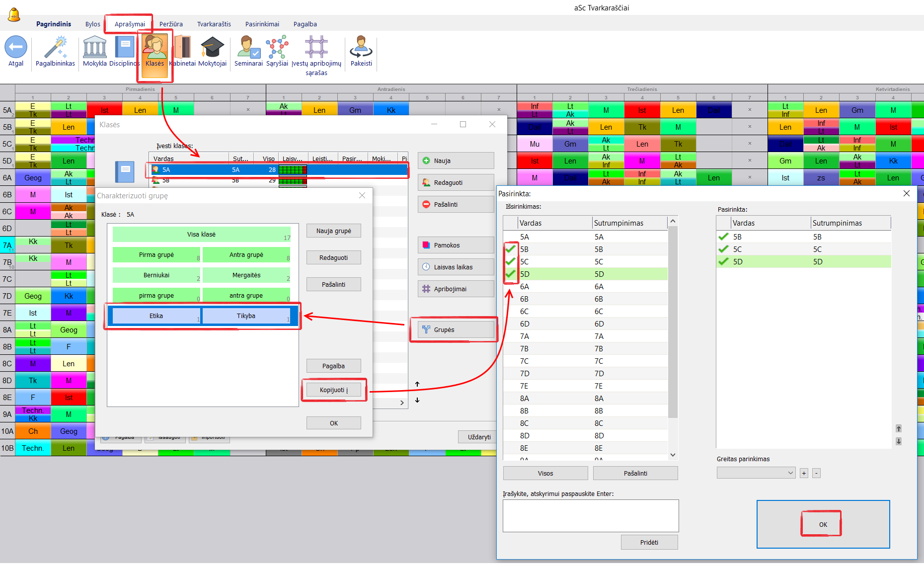This screenshot has height=573, width=924.
Task: Toggle the checkmark for class 5D
Action: coord(511,274)
